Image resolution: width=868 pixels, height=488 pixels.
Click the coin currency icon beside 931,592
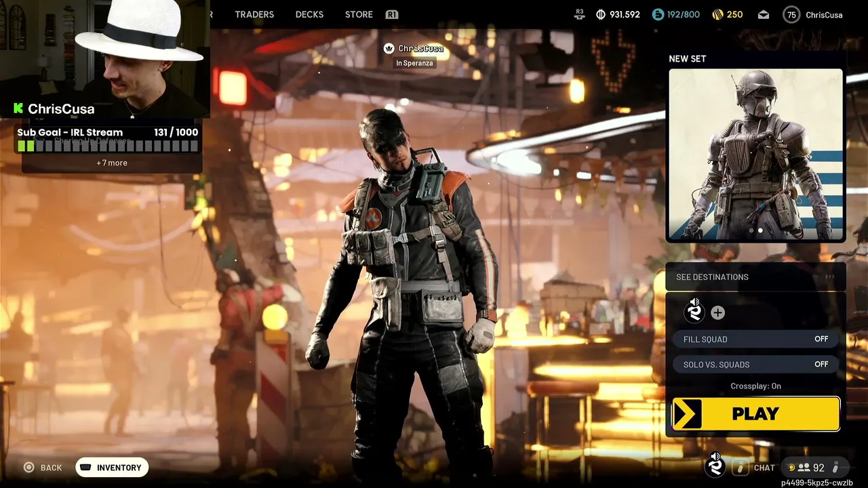601,14
